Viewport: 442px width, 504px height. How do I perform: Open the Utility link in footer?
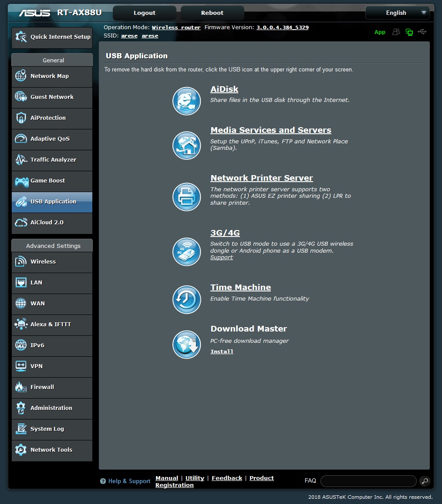195,478
